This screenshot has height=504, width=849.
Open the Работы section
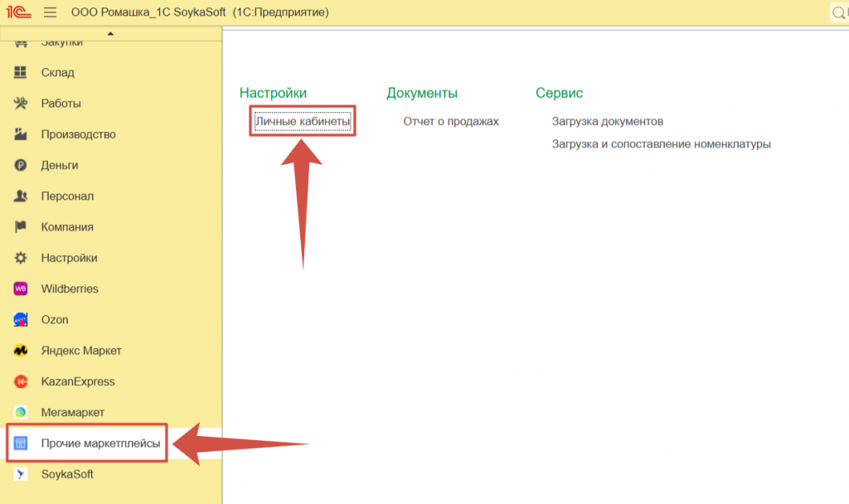click(x=61, y=104)
